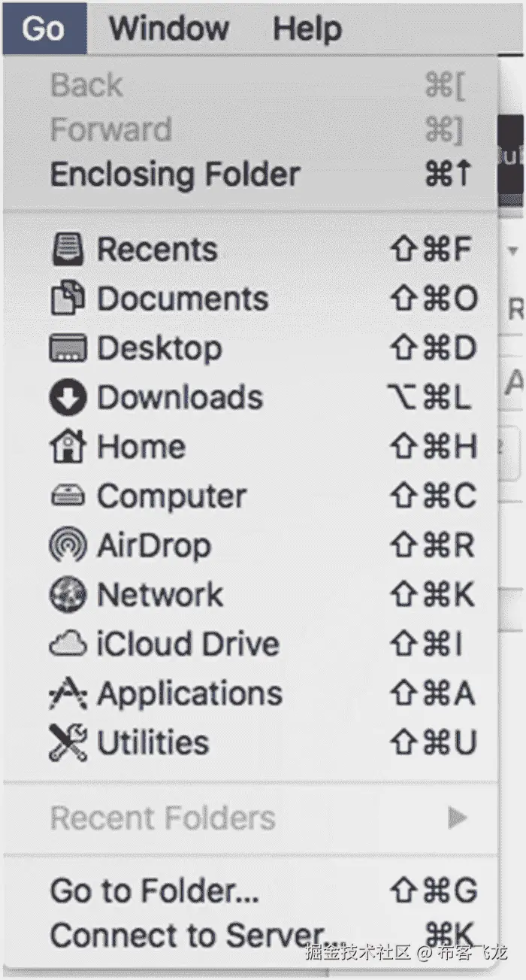The height and width of the screenshot is (980, 526).
Task: Click the iCloud Drive cloud icon
Action: pos(68,645)
